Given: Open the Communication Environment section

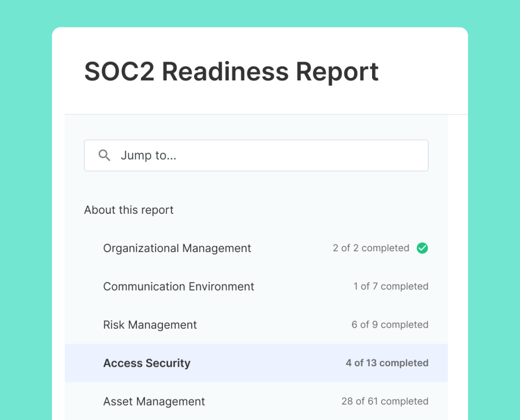Looking at the screenshot, I should [x=179, y=287].
